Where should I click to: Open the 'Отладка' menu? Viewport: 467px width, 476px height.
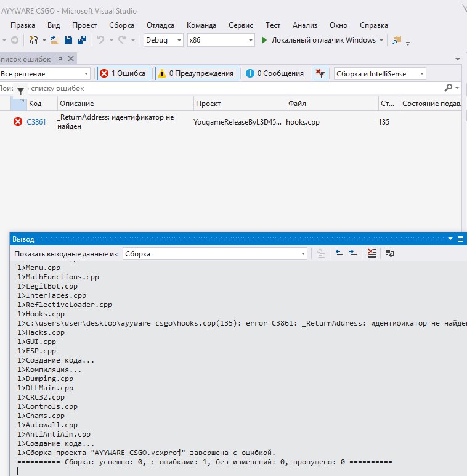(x=160, y=25)
